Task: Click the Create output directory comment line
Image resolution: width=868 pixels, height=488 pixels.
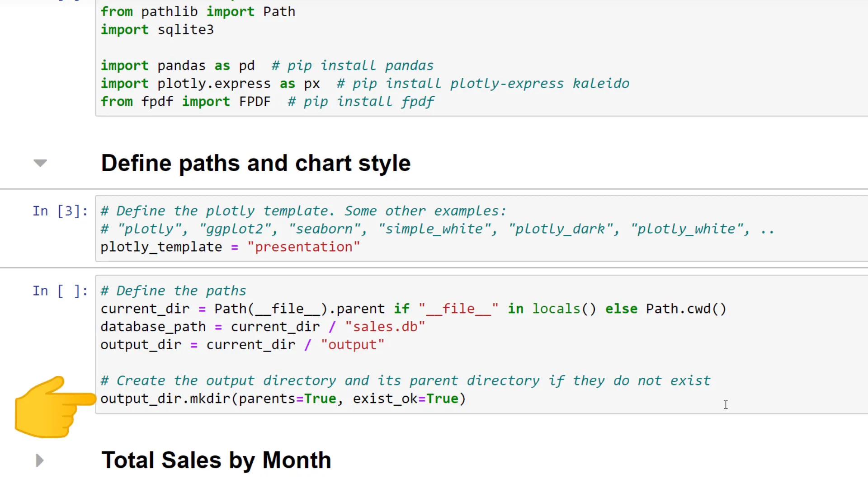Action: point(405,380)
